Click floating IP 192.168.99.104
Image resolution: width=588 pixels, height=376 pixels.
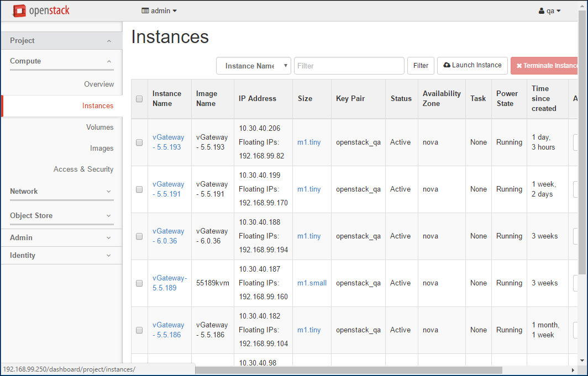tap(263, 344)
